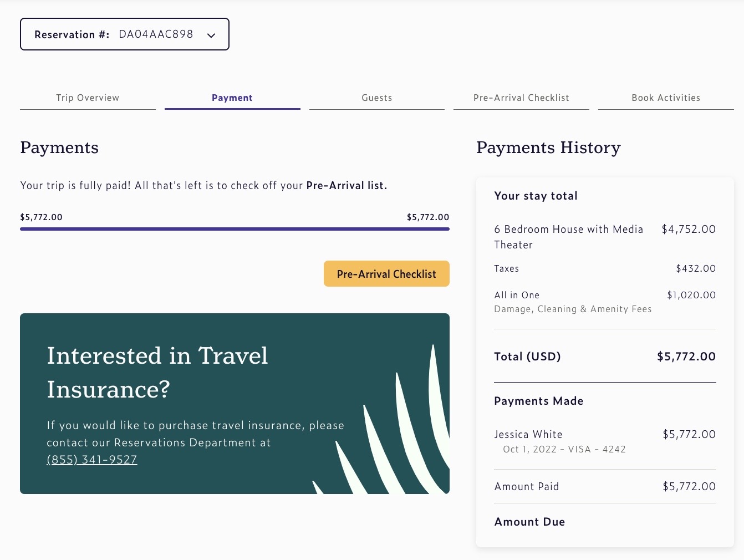Select the Jessica White payment entry
744x560 pixels.
(x=528, y=435)
